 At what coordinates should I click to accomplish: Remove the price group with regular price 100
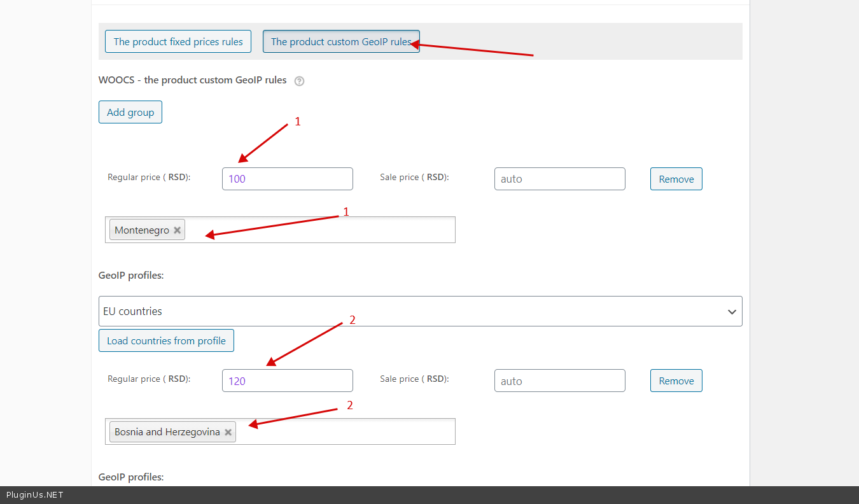coord(676,179)
